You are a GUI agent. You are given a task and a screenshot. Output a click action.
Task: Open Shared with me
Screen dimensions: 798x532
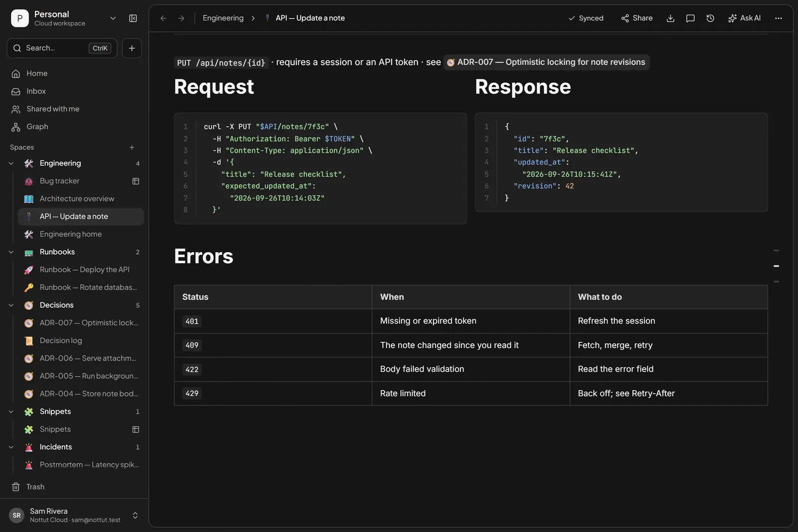74,109
